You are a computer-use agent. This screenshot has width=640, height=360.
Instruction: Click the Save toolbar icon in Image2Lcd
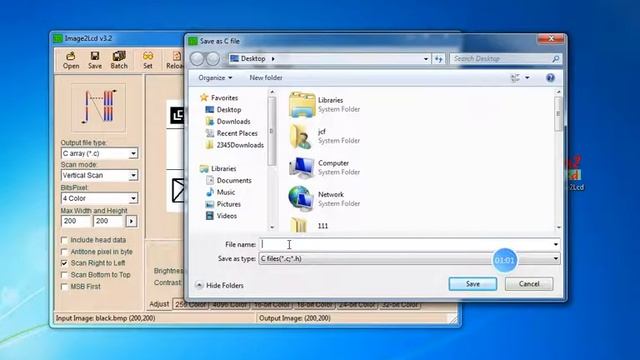coord(95,60)
